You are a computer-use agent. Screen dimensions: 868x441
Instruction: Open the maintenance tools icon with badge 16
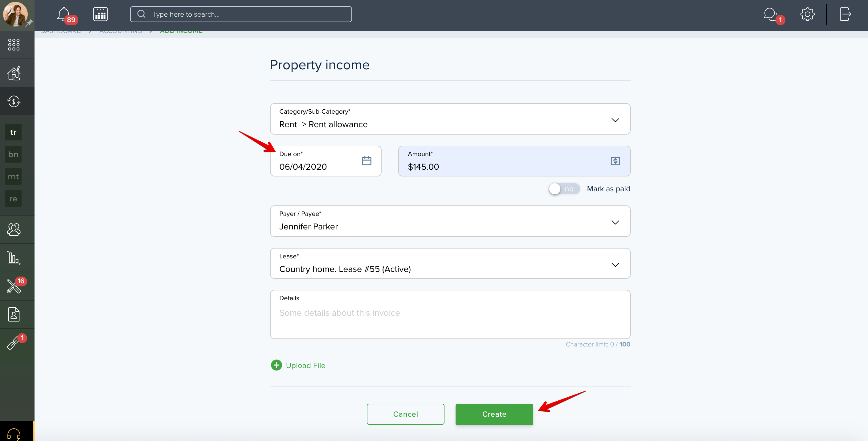click(14, 286)
